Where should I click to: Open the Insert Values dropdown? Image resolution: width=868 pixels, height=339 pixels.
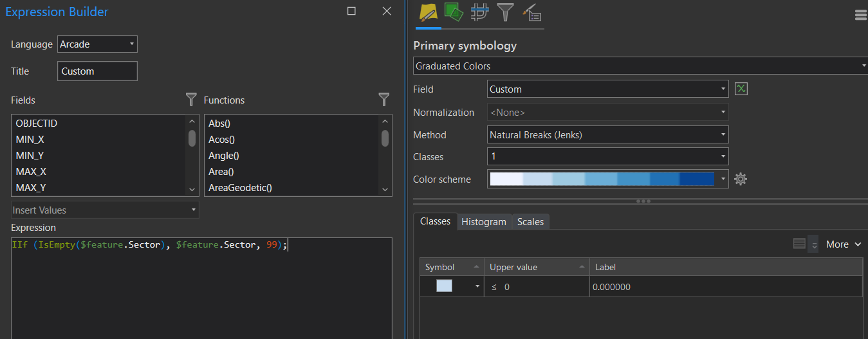pos(105,210)
